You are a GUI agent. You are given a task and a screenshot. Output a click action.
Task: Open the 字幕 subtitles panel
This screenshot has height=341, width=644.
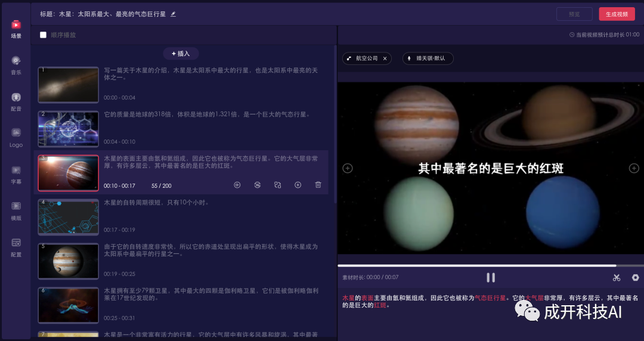click(x=16, y=175)
